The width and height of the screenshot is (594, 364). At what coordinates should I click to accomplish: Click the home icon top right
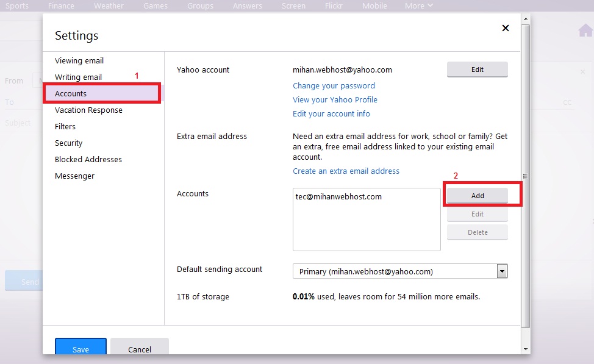coord(585,29)
